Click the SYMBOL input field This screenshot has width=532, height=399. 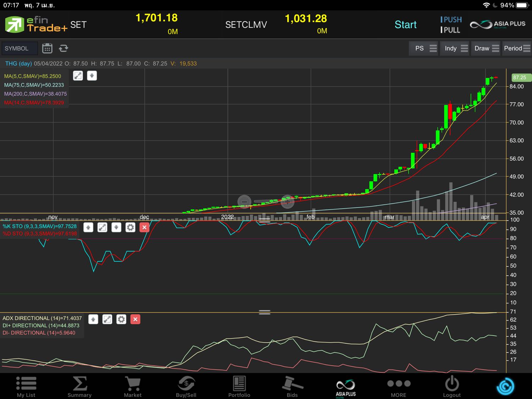[x=20, y=48]
